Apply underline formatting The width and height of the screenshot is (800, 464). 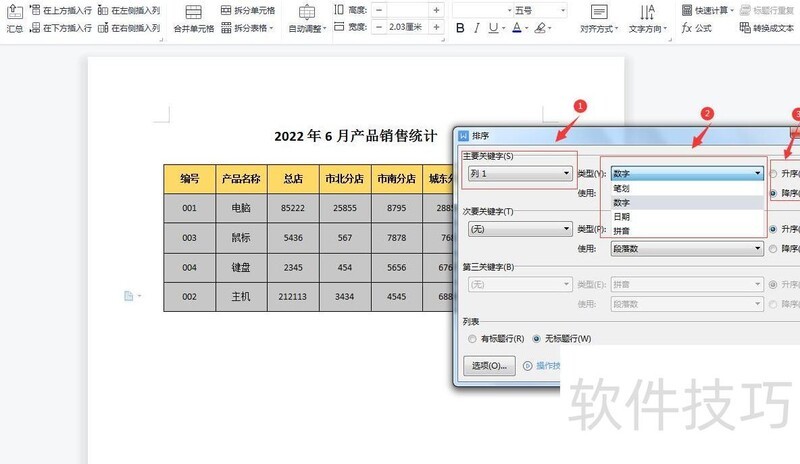492,28
